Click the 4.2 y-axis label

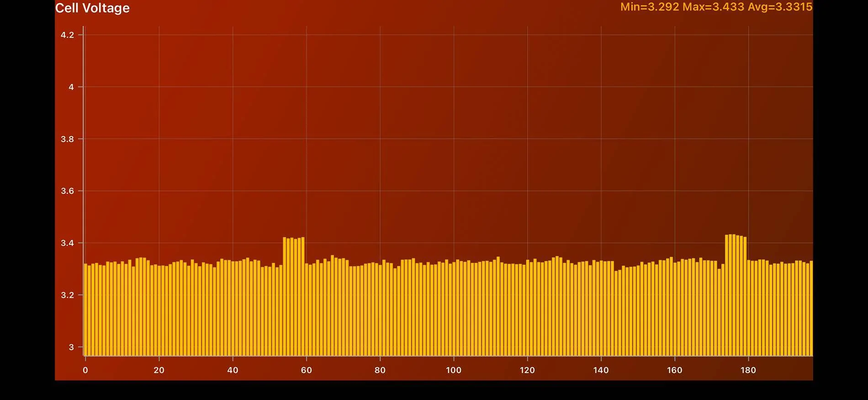pos(67,35)
